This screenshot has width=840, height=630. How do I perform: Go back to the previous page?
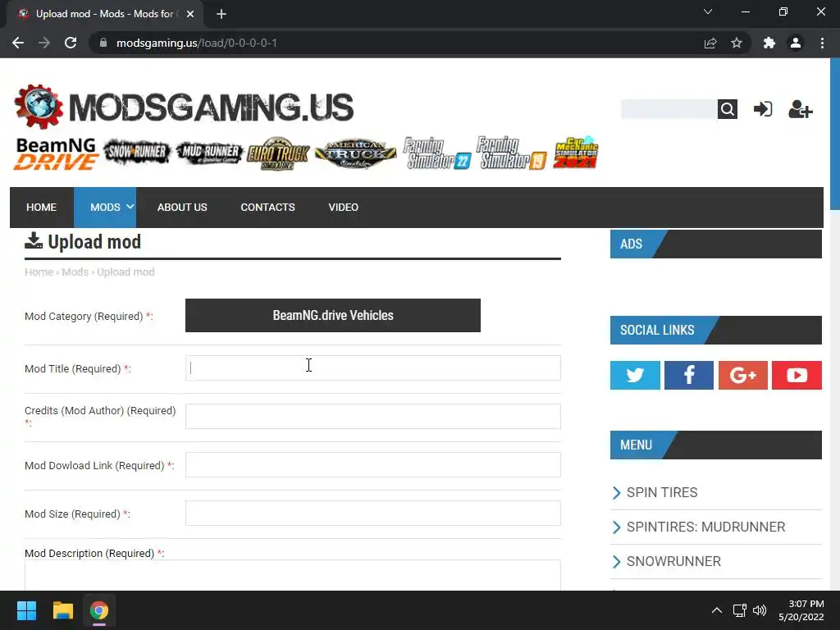click(18, 43)
